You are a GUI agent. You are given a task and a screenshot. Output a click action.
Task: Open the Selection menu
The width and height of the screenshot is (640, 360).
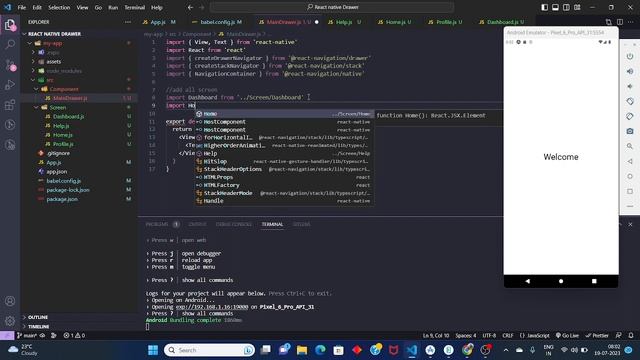[59, 7]
